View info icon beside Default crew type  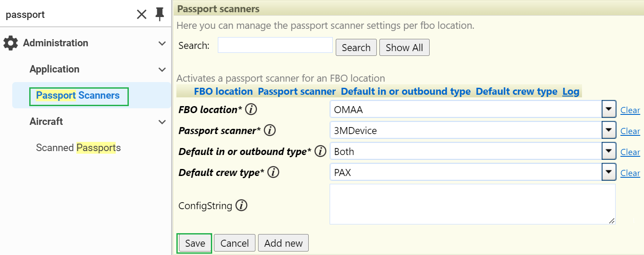(x=273, y=172)
